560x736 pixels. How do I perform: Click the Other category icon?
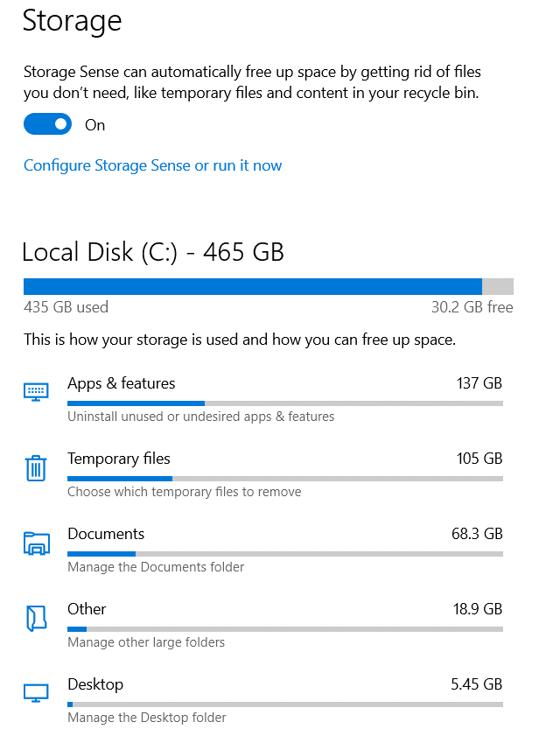(x=36, y=618)
